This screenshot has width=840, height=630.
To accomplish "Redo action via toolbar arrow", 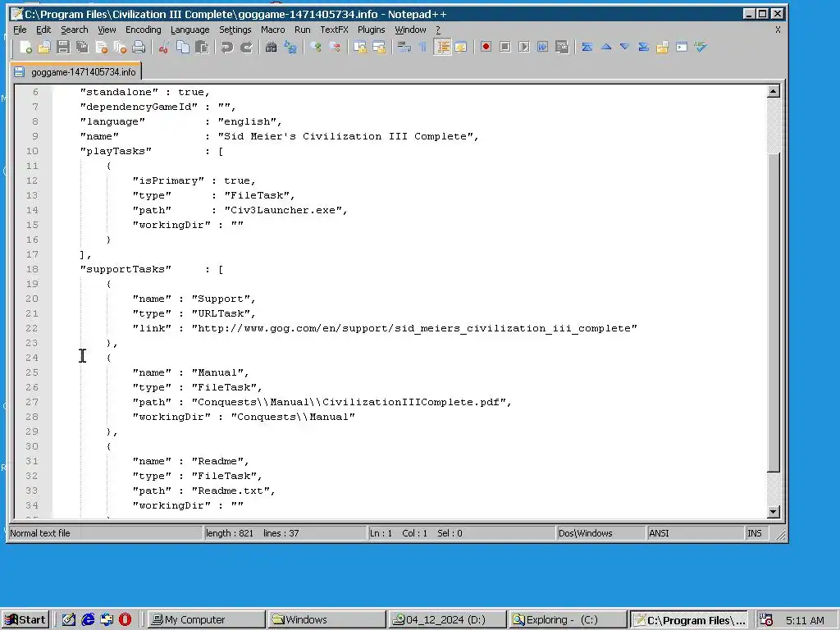I will coord(246,47).
